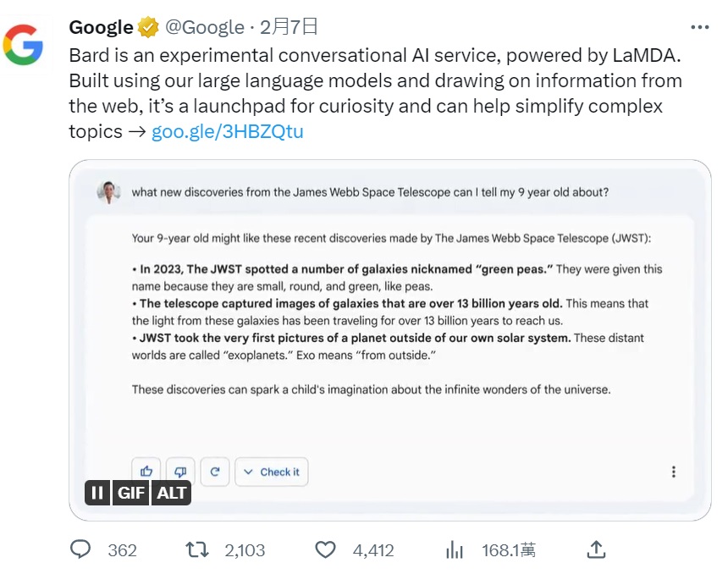Image resolution: width=728 pixels, height=574 pixels.
Task: Click the reply comment bubble icon
Action: pyautogui.click(x=80, y=550)
